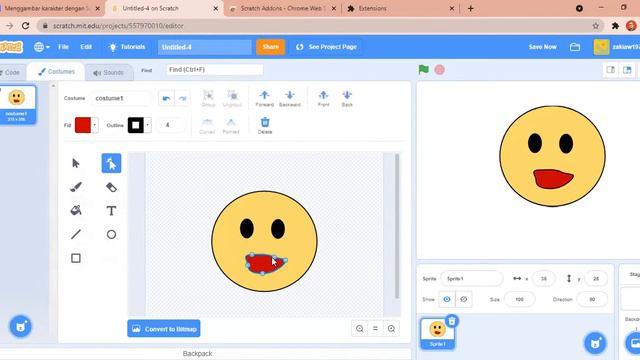Click the outline width field showing 4

point(170,125)
